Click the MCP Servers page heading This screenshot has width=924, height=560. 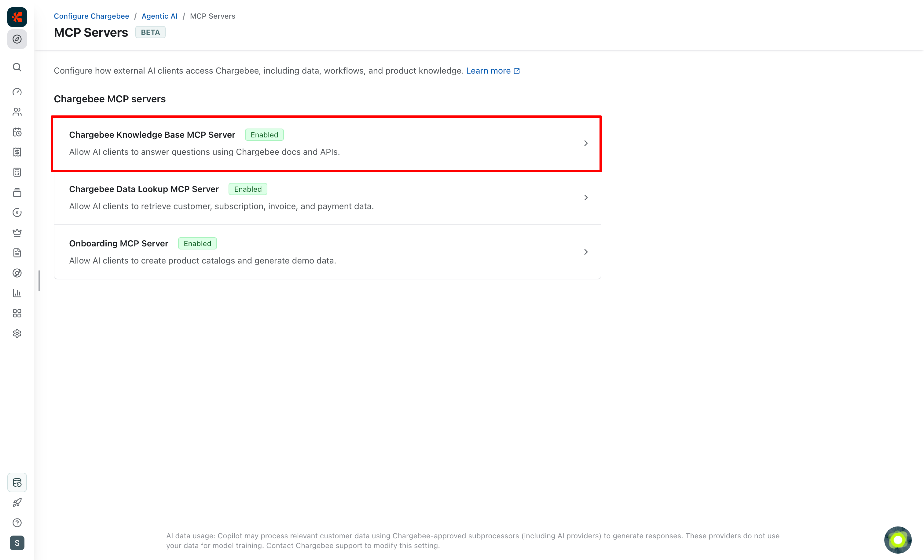(x=91, y=33)
